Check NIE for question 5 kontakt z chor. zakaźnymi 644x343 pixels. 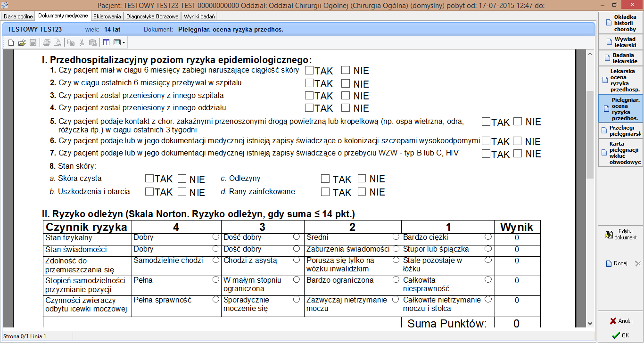pos(518,121)
